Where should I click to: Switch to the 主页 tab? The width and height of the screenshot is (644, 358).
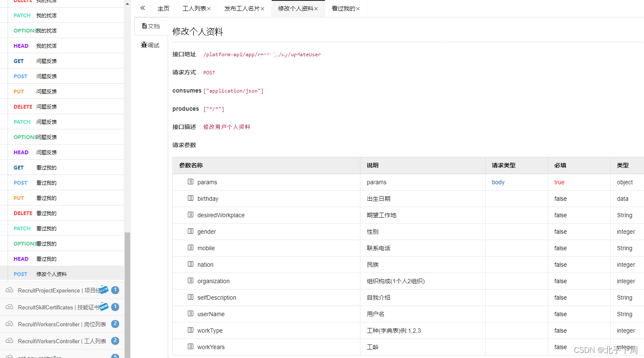164,8
